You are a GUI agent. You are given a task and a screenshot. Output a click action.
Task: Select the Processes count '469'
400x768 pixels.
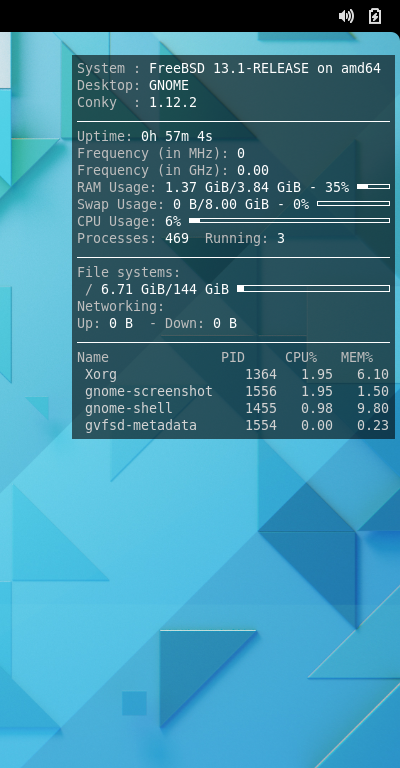point(177,239)
